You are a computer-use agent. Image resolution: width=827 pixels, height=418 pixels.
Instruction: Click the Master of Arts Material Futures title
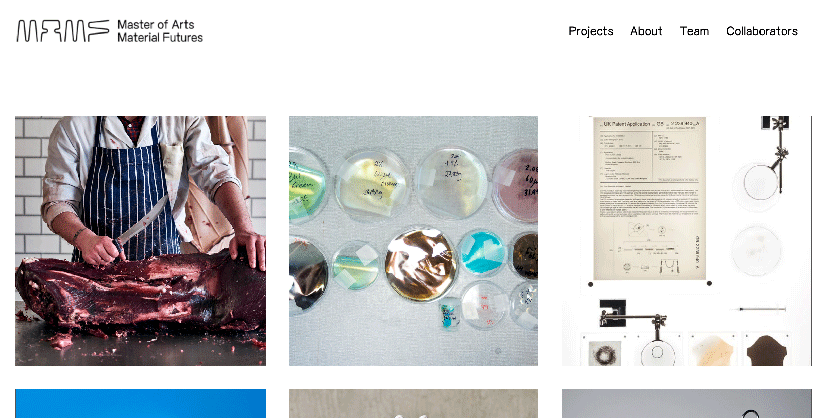(160, 31)
